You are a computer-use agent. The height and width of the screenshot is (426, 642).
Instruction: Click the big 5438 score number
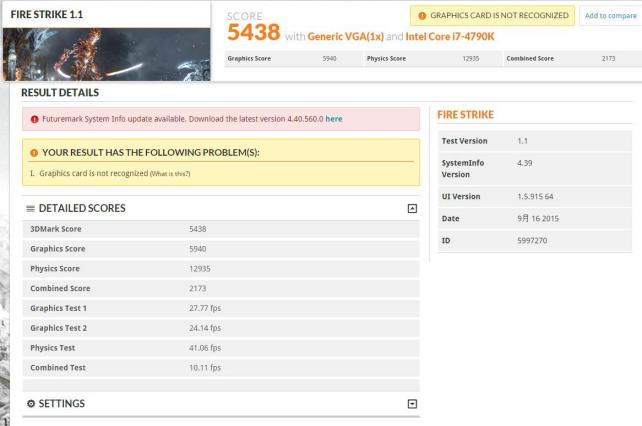[x=254, y=32]
